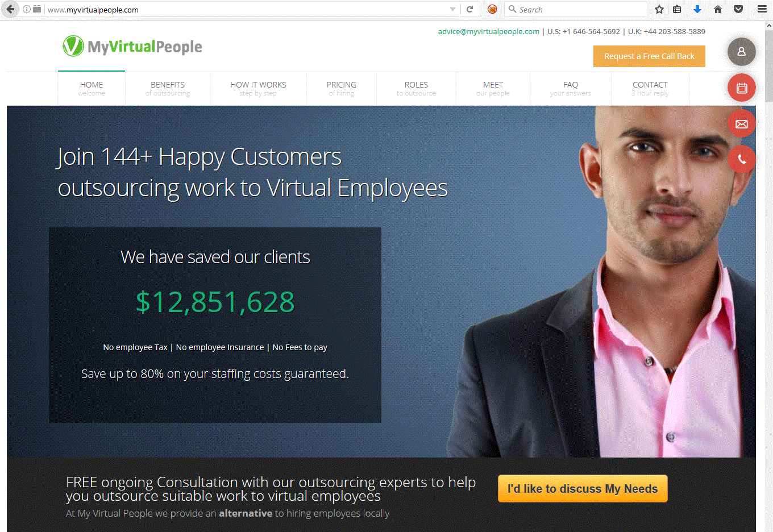
Task: Click the MyVirtualPeople logo
Action: 132,47
